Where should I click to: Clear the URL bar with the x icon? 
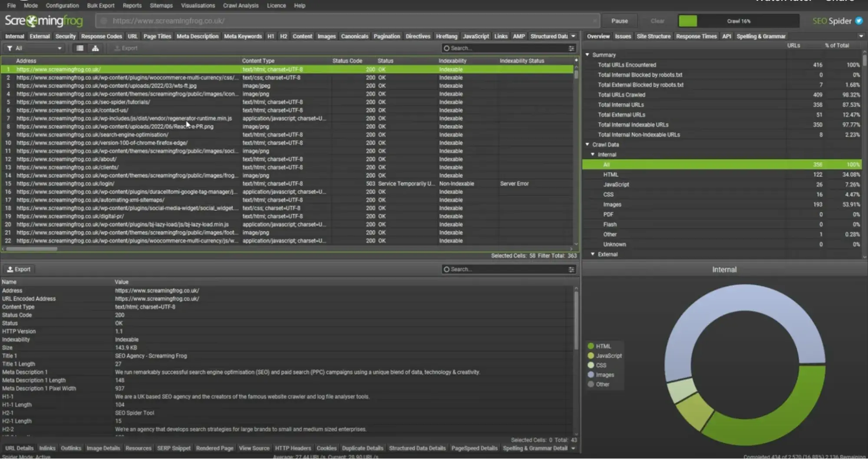(594, 21)
